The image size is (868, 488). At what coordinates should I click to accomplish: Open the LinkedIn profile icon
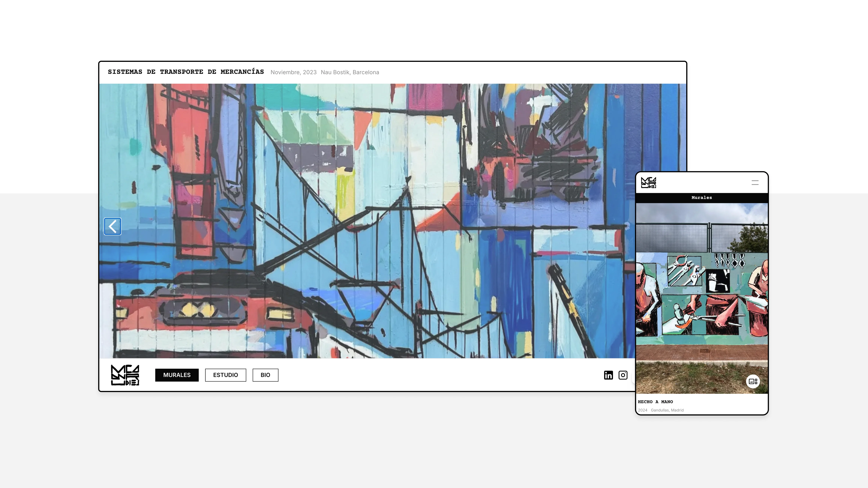608,375
